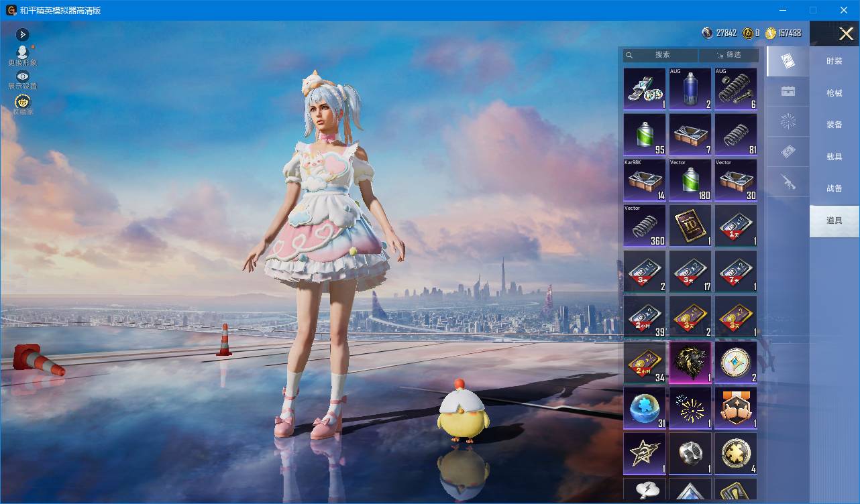Collapse the side menu with the arrow button
860x504 pixels.
tap(22, 34)
